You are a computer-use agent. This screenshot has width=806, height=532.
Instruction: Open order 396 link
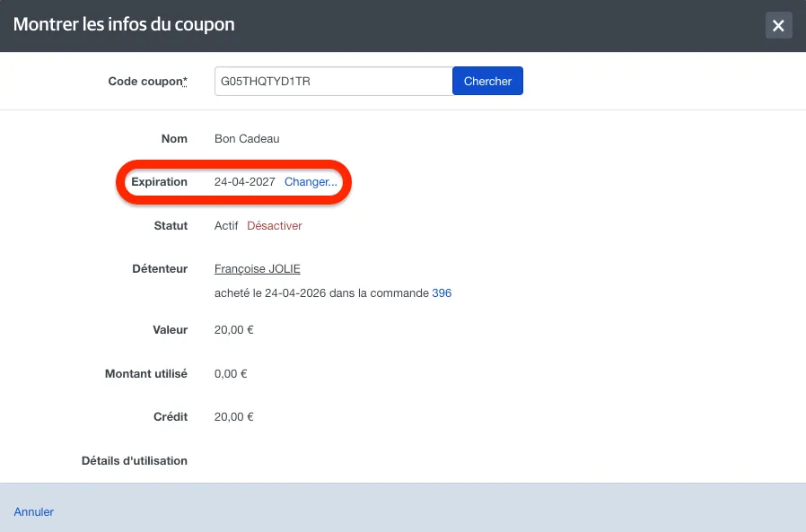pos(442,293)
